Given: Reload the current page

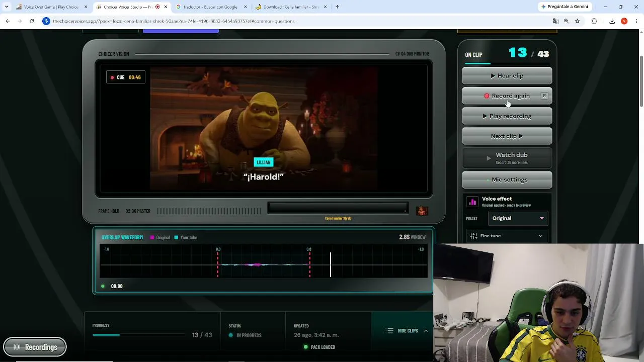Looking at the screenshot, I should coord(32,21).
